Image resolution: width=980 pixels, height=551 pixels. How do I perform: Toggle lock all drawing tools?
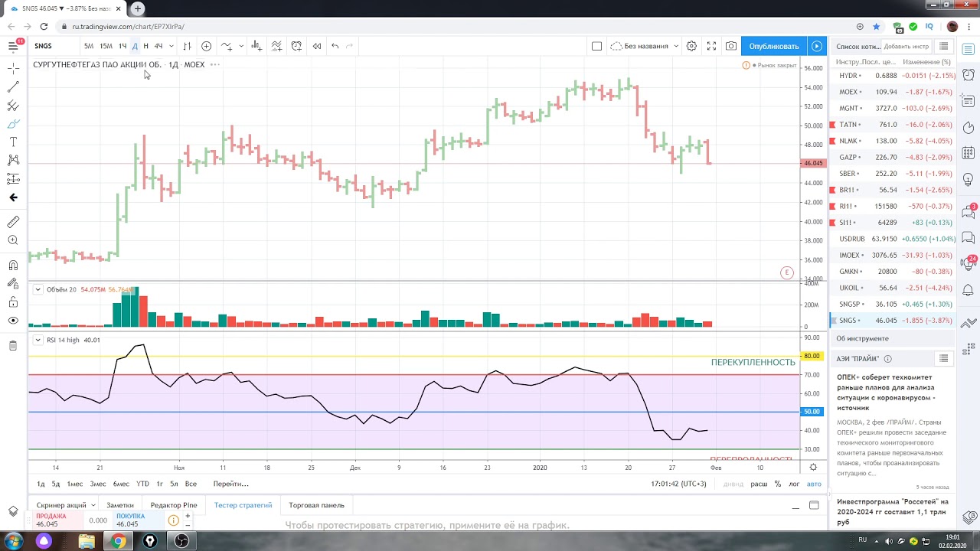(x=13, y=302)
